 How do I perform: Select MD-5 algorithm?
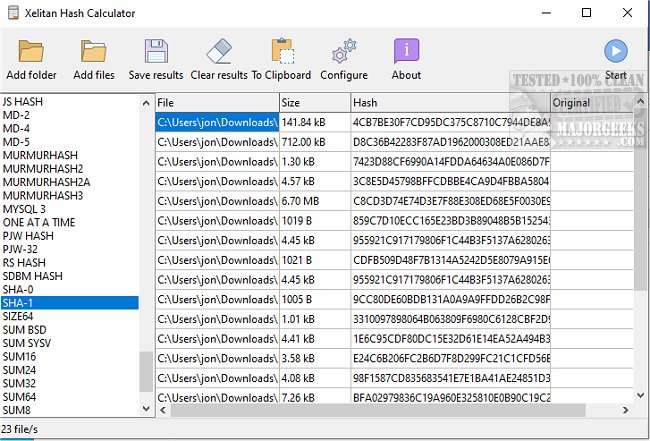16,142
